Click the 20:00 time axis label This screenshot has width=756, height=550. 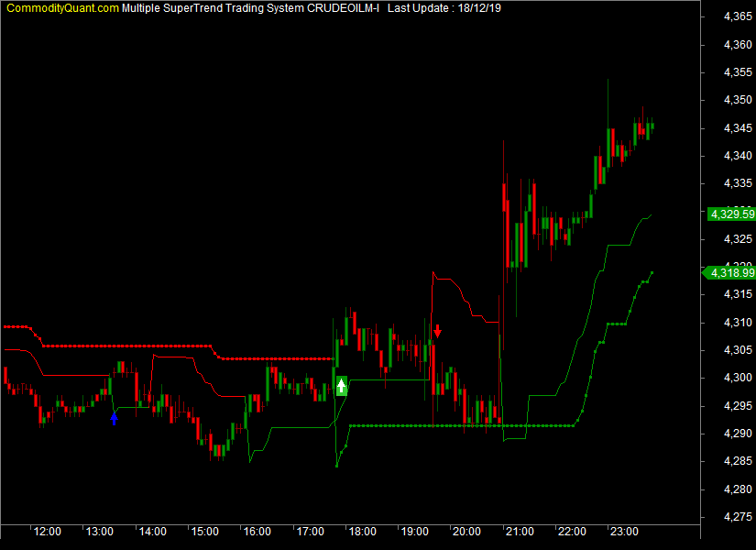pyautogui.click(x=466, y=532)
